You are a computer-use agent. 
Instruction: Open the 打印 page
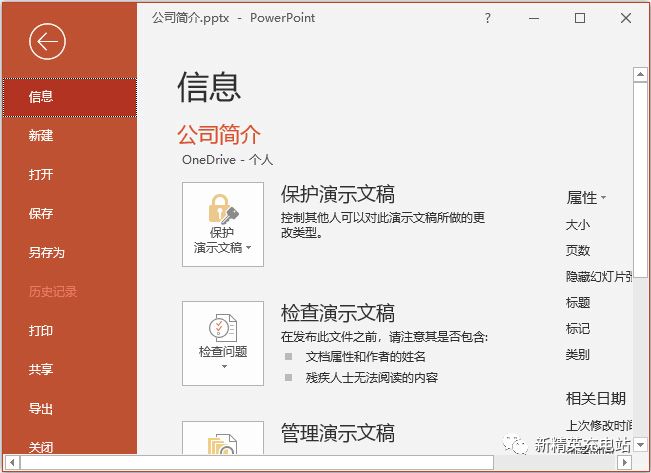(x=69, y=331)
